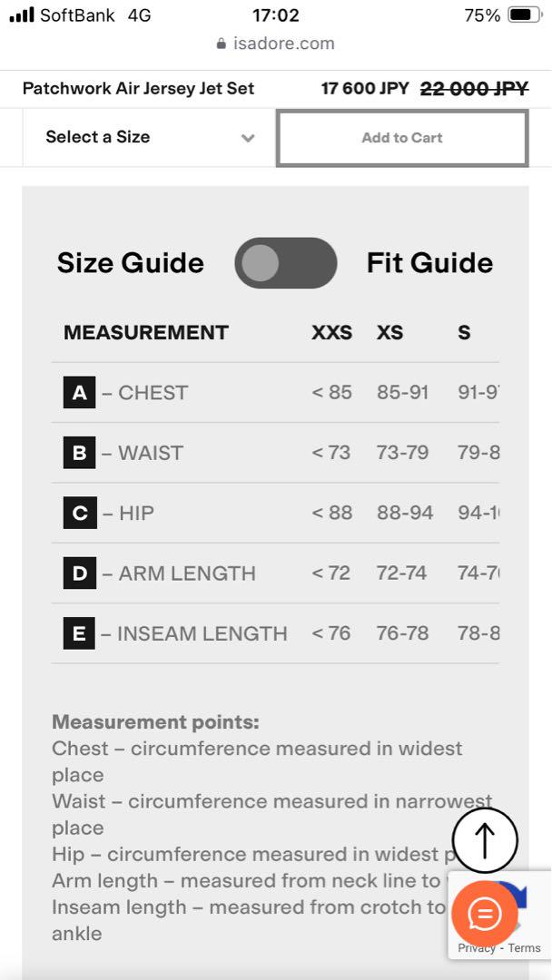Tap the isadore.com address bar
552x980 pixels.
click(276, 44)
